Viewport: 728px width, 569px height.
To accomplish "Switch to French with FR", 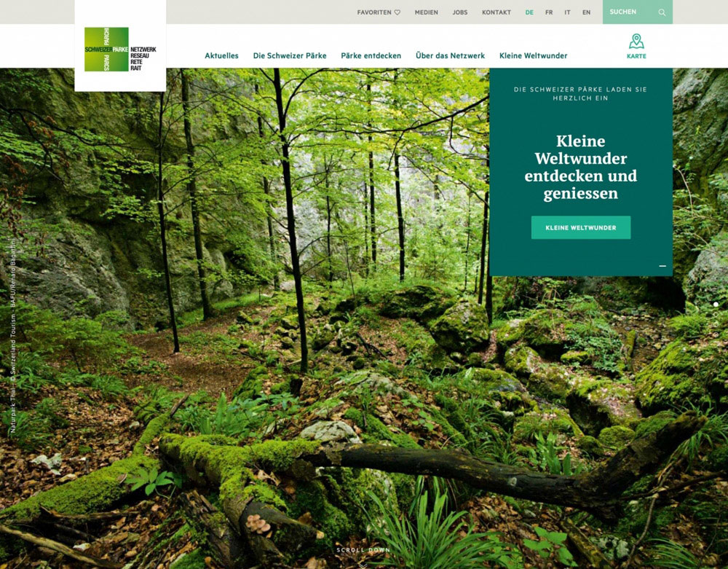I will (548, 12).
